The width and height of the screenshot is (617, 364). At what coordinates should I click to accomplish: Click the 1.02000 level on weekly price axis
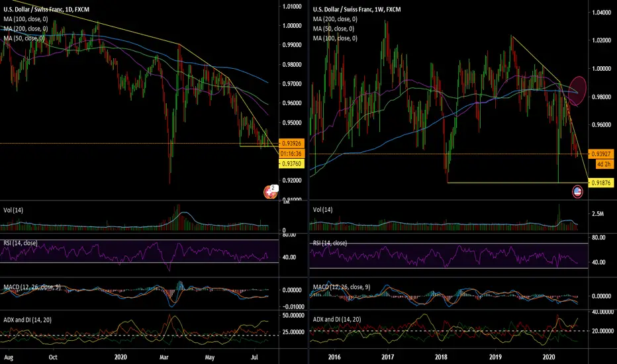point(602,40)
